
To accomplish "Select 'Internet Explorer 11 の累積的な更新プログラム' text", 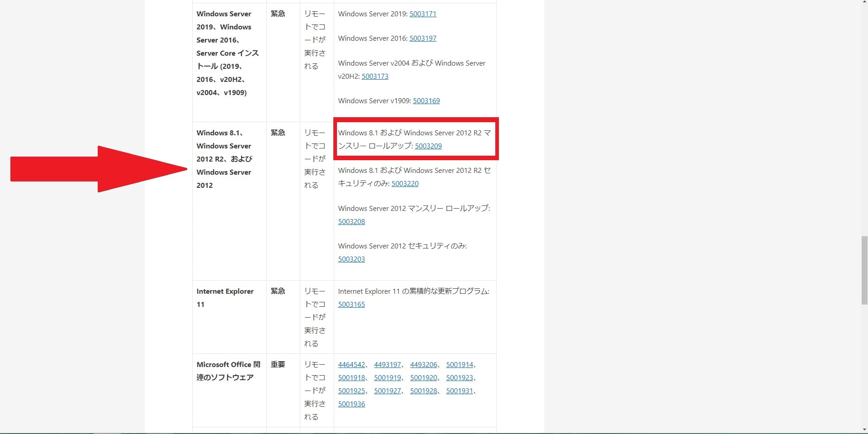I will click(413, 291).
